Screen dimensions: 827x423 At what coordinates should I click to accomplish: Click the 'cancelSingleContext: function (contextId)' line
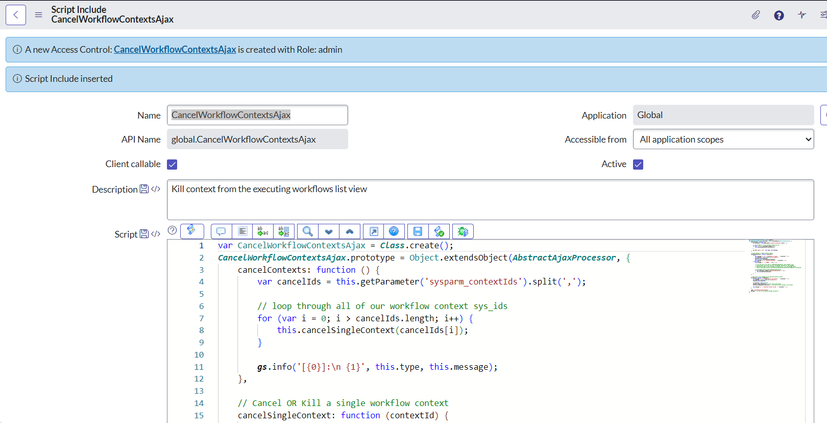click(343, 415)
